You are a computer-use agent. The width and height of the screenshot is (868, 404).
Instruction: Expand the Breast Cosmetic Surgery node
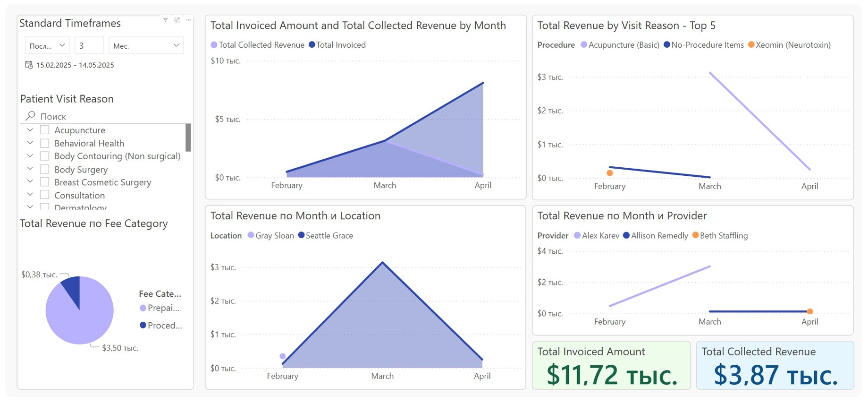[30, 181]
